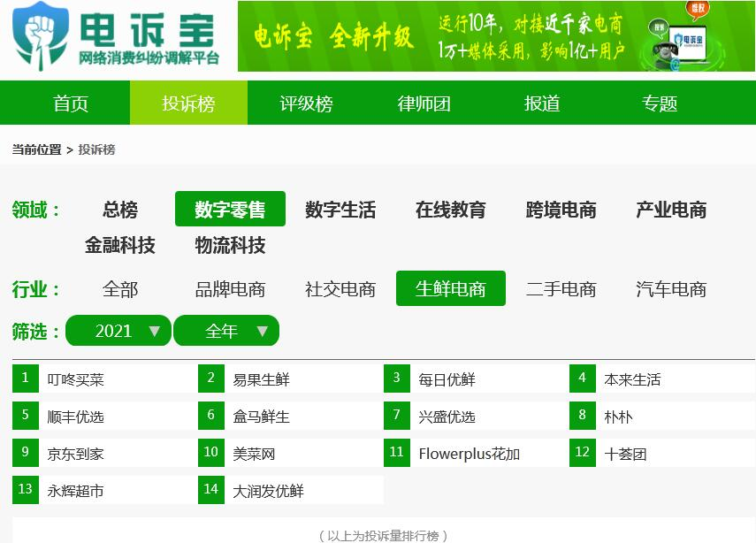The width and height of the screenshot is (756, 543).
Task: Select the 总榜 field filter
Action: coord(120,210)
